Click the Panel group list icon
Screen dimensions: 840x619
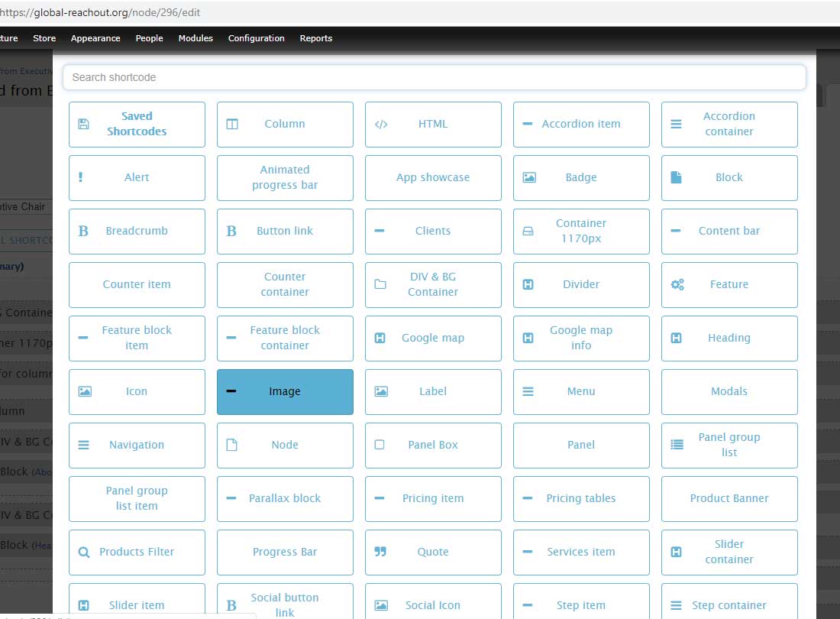[677, 444]
